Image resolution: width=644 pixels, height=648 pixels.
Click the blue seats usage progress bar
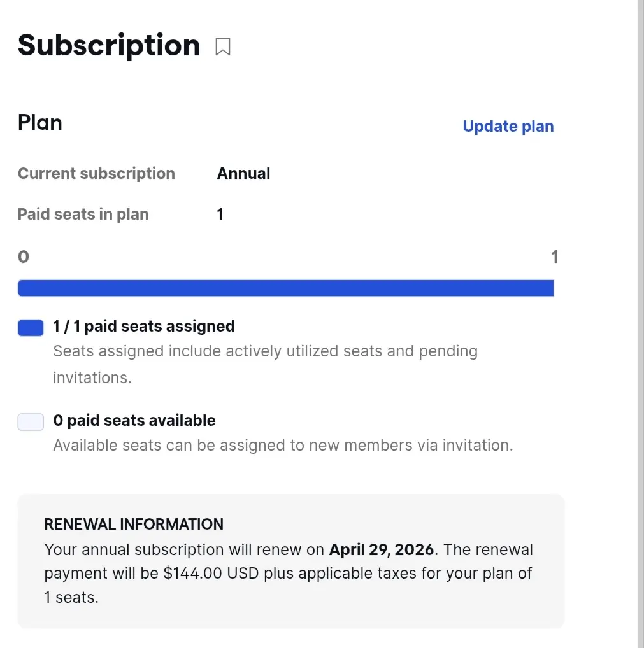(x=286, y=288)
